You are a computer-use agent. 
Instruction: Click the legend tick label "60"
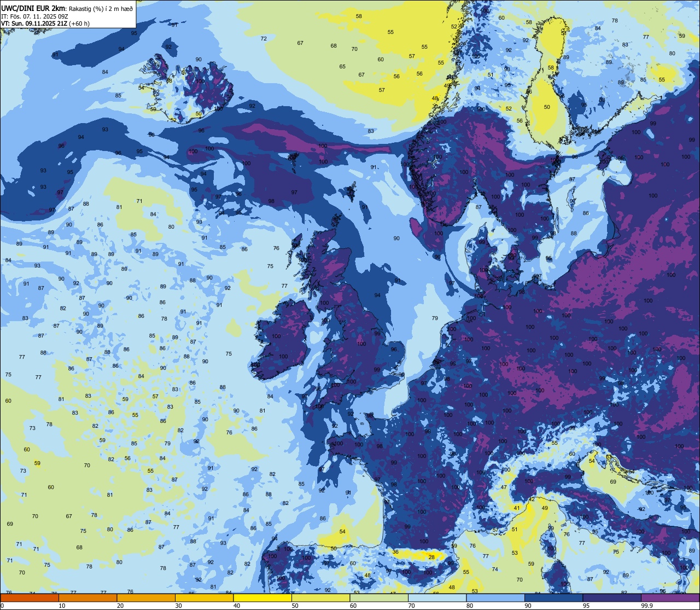pos(353,606)
